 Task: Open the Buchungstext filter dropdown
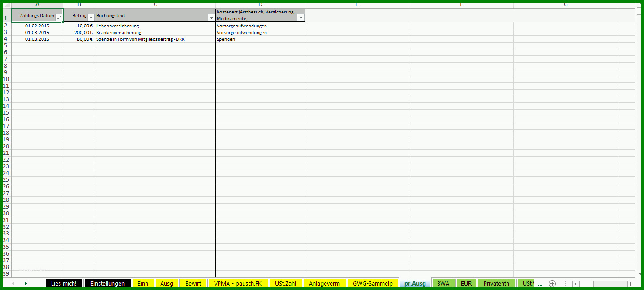click(x=211, y=18)
